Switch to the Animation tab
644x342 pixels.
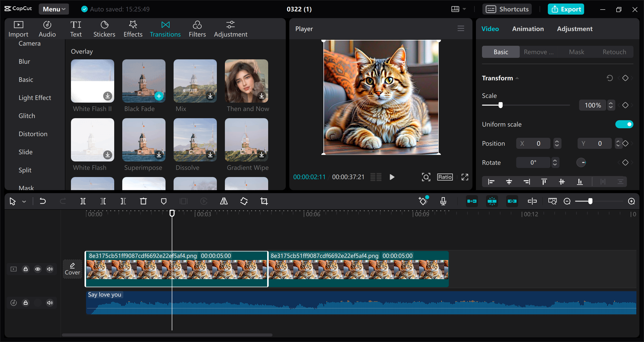(x=528, y=29)
